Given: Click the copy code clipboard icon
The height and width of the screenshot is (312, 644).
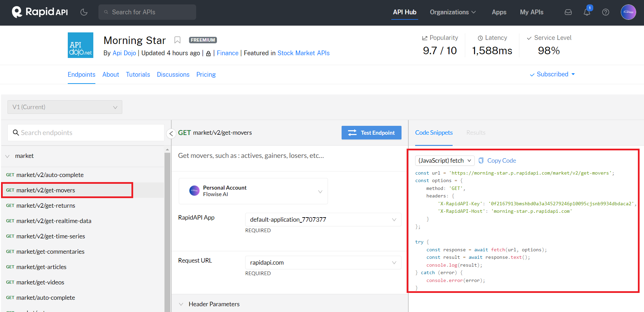Looking at the screenshot, I should [481, 161].
